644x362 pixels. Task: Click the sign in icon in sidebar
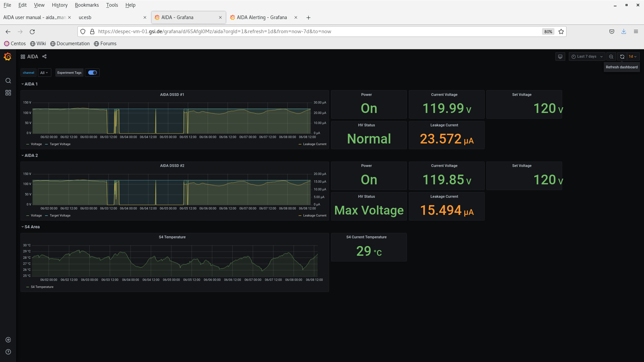click(8, 340)
